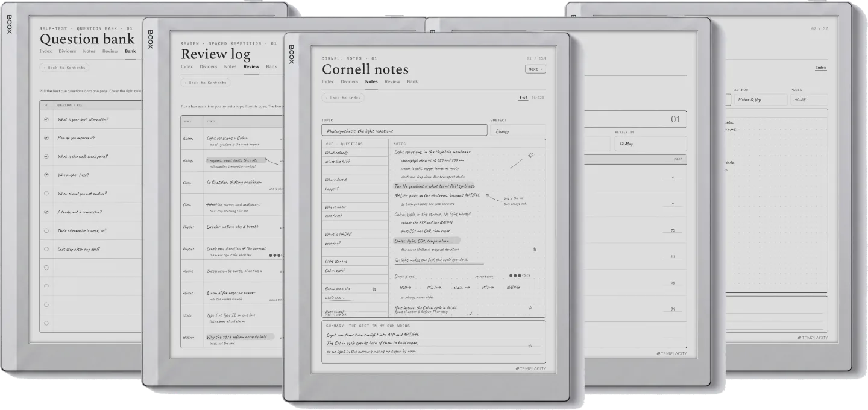Click the Topic field 'Photosynthesis, the light reactions'
The image size is (868, 410).
click(x=404, y=130)
